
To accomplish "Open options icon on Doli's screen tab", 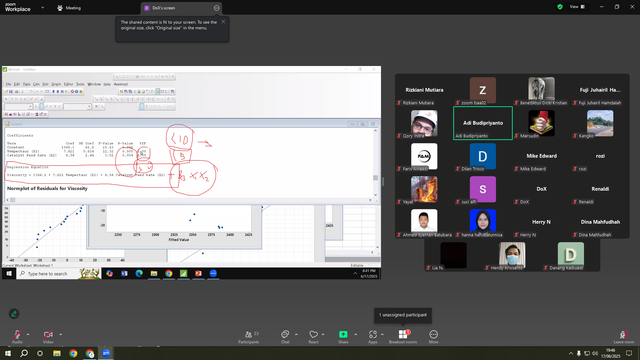I will [216, 8].
